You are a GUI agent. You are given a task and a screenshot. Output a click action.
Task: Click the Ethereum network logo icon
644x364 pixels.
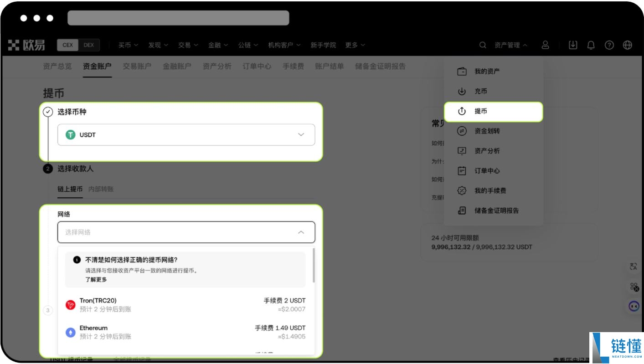tap(70, 333)
